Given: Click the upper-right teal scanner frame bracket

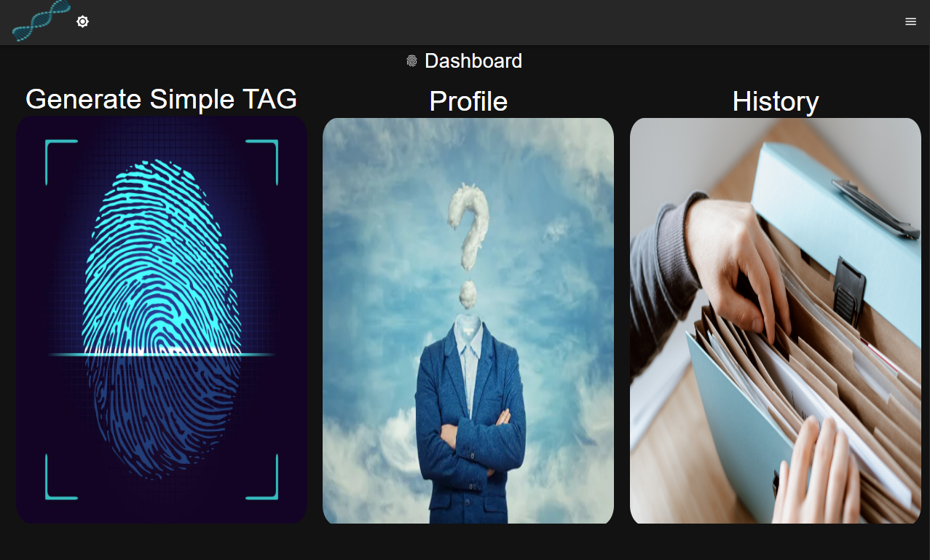Looking at the screenshot, I should click(x=262, y=162).
